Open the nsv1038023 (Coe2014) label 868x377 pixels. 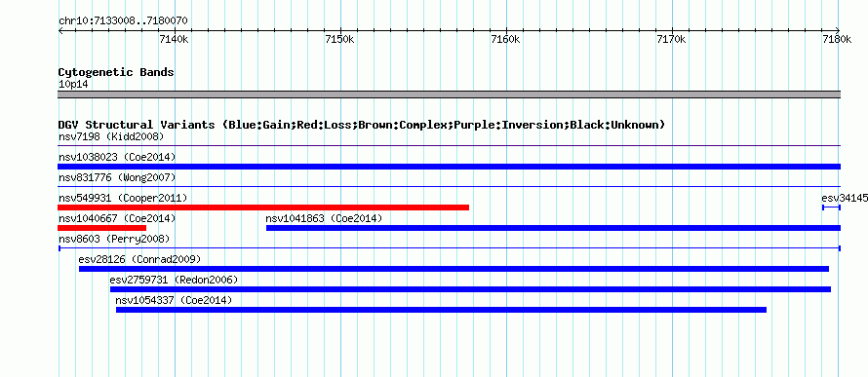117,157
